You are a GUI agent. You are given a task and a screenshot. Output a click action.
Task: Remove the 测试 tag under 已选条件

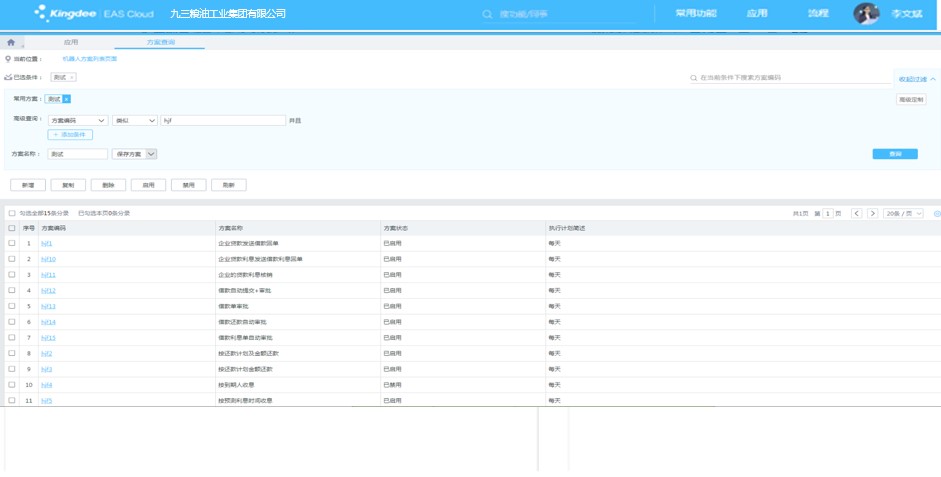[72, 77]
